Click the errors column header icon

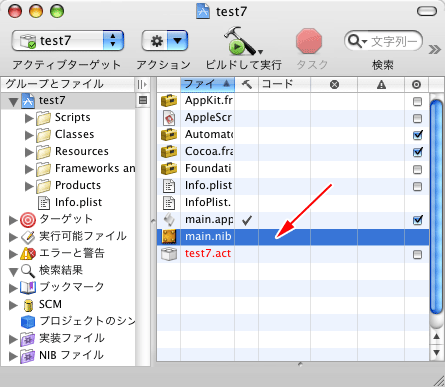[x=334, y=85]
